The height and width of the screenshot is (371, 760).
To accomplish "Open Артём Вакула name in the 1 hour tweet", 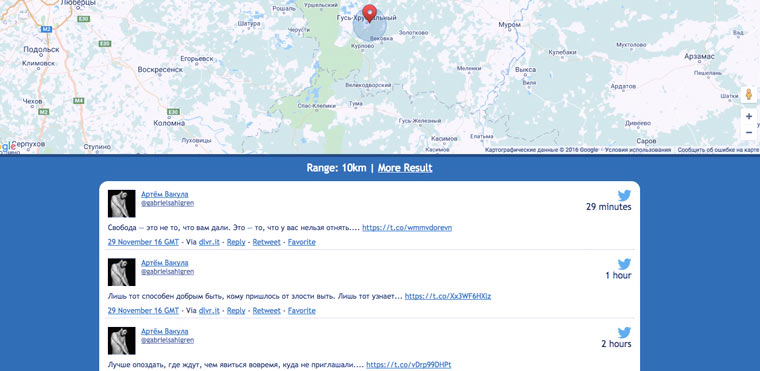I will coord(164,262).
